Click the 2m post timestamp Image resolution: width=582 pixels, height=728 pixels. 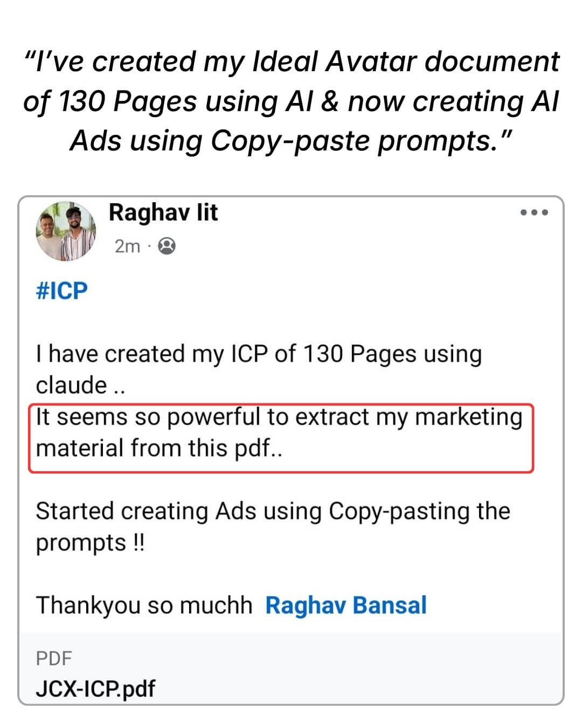point(127,246)
